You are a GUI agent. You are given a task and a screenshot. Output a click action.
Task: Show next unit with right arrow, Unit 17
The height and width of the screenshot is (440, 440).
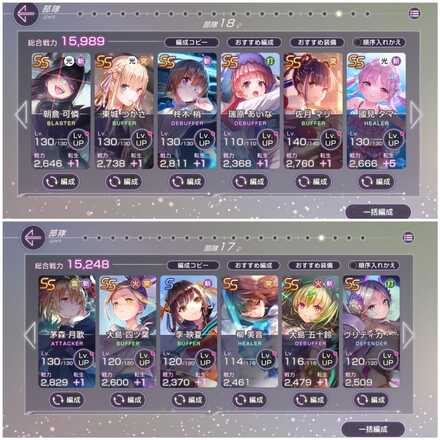[x=408, y=335]
